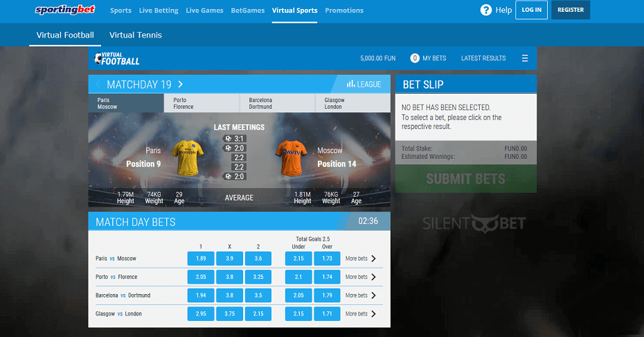Click the sportingbet logo
This screenshot has height=337, width=644.
coord(65,10)
